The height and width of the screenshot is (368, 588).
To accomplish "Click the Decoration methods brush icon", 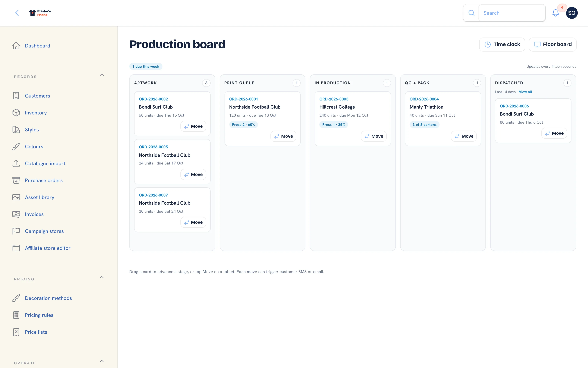I will pyautogui.click(x=16, y=298).
